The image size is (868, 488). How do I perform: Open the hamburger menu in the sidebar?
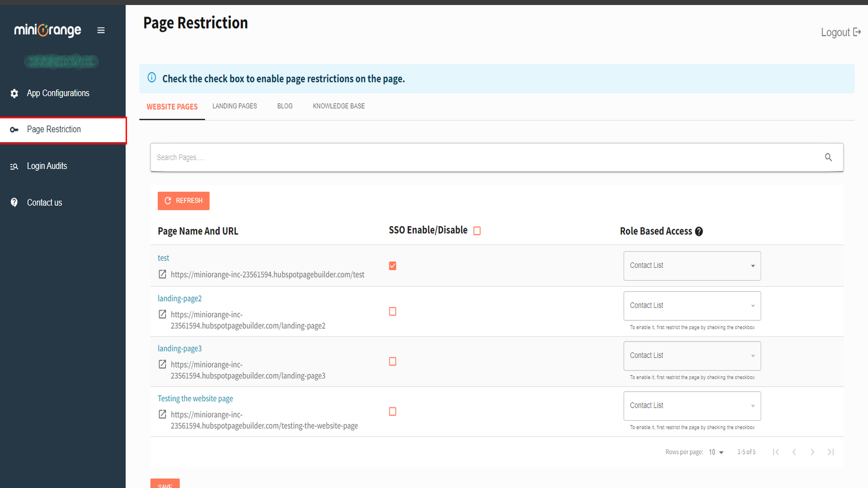tap(101, 30)
